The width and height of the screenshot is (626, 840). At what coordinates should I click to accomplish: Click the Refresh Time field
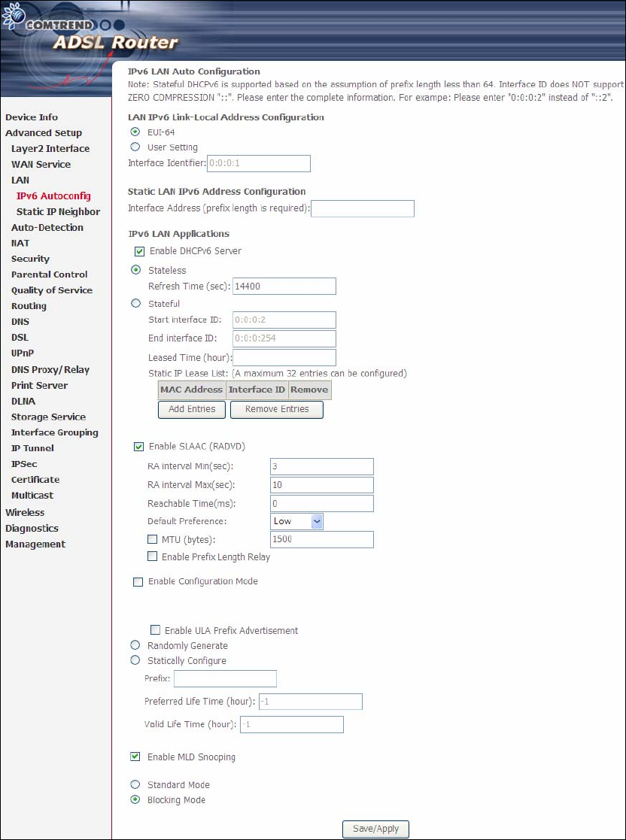click(284, 286)
